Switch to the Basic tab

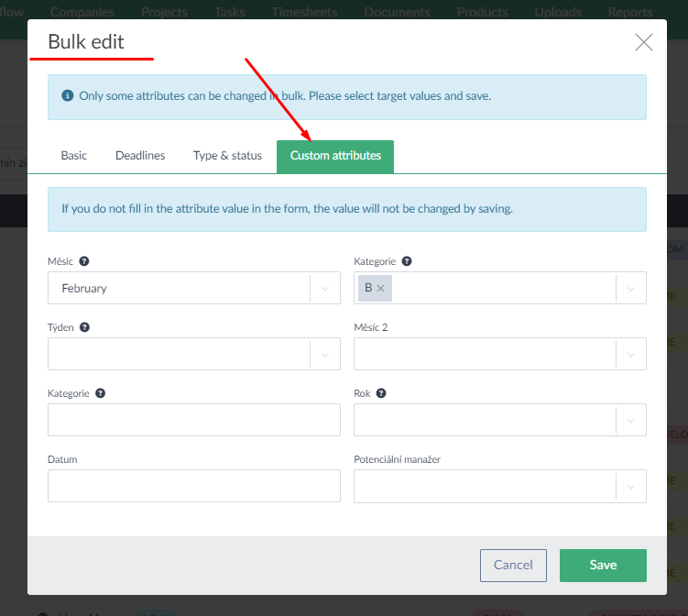coord(74,156)
